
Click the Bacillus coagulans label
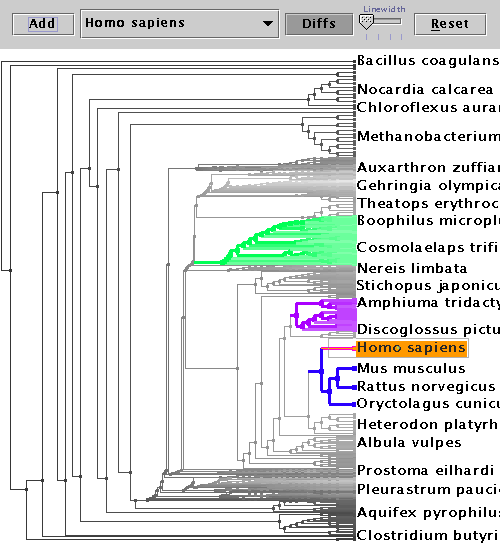click(428, 61)
